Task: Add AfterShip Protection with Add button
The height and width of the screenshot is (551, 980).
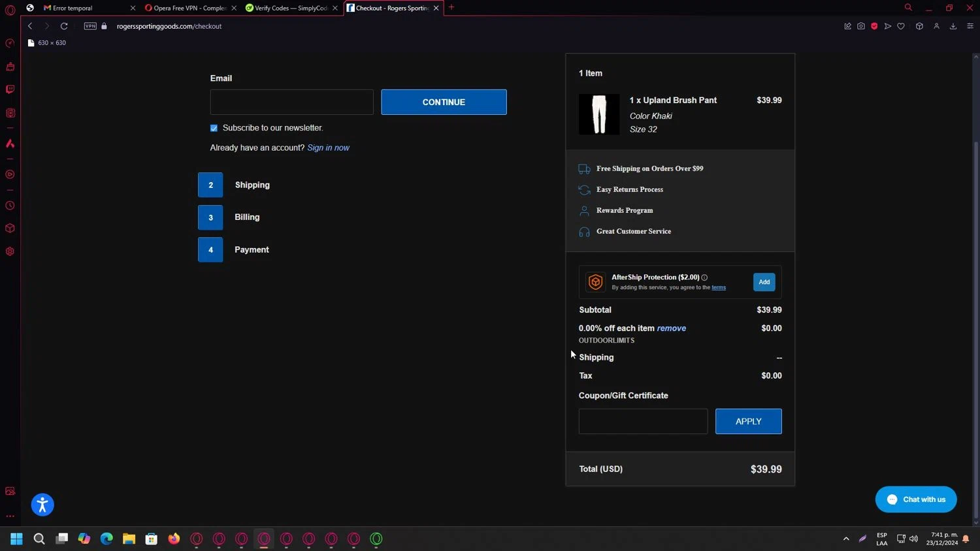Action: (x=764, y=282)
